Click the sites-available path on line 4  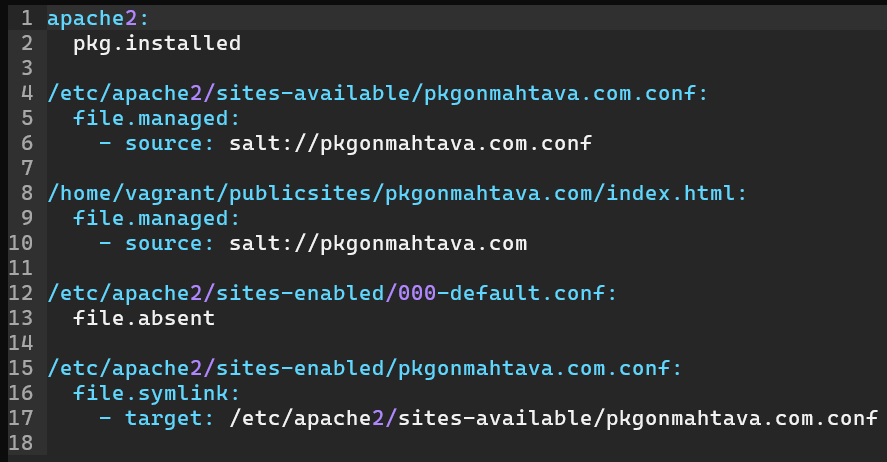coord(378,93)
